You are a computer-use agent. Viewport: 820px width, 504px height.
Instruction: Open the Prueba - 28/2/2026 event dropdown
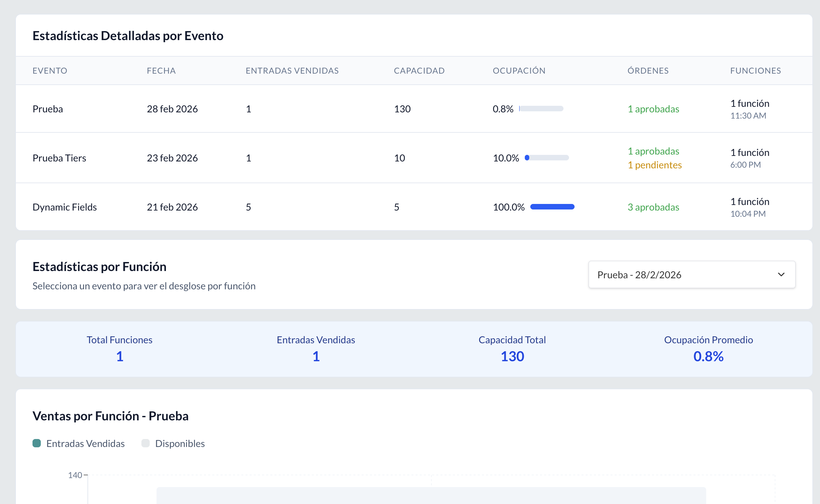pos(692,274)
